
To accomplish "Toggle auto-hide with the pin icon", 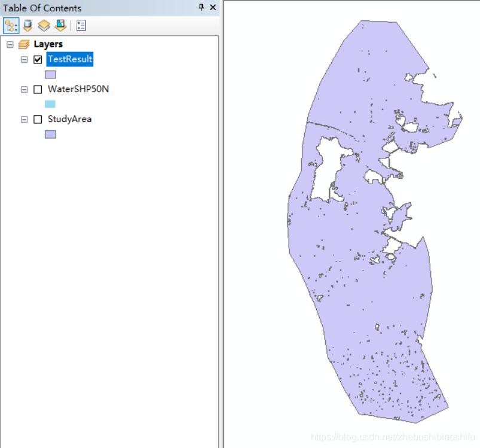I will [x=203, y=8].
